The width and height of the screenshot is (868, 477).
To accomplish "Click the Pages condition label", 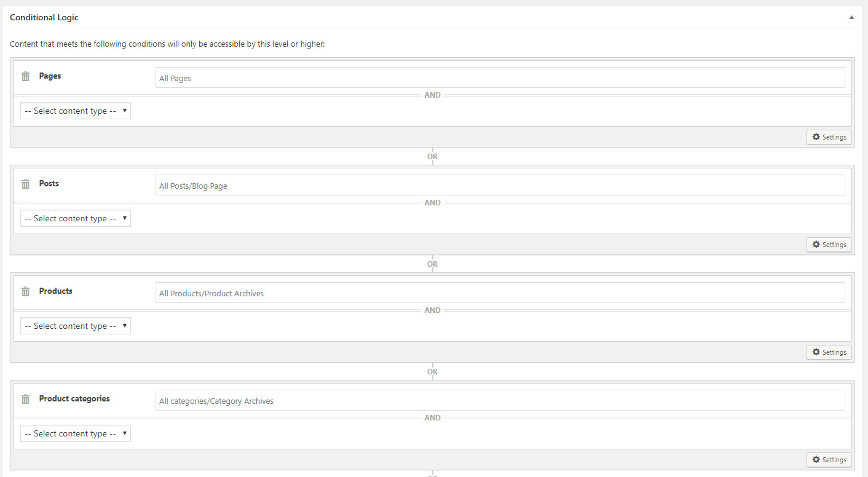I will coord(50,76).
